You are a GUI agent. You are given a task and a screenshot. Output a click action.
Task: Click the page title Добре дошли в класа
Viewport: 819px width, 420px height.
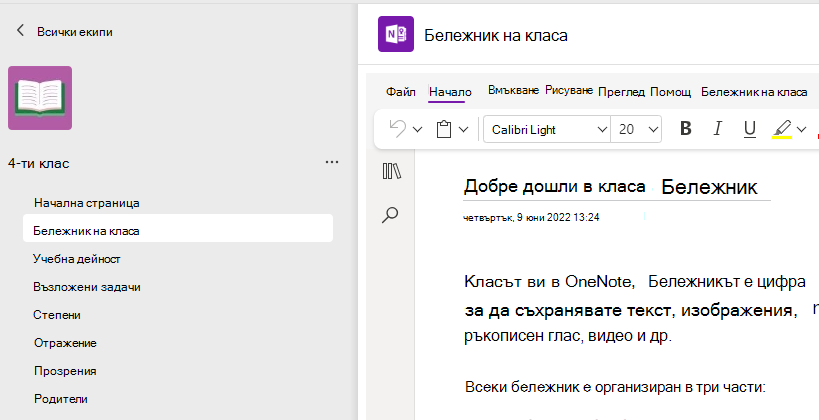coord(554,186)
